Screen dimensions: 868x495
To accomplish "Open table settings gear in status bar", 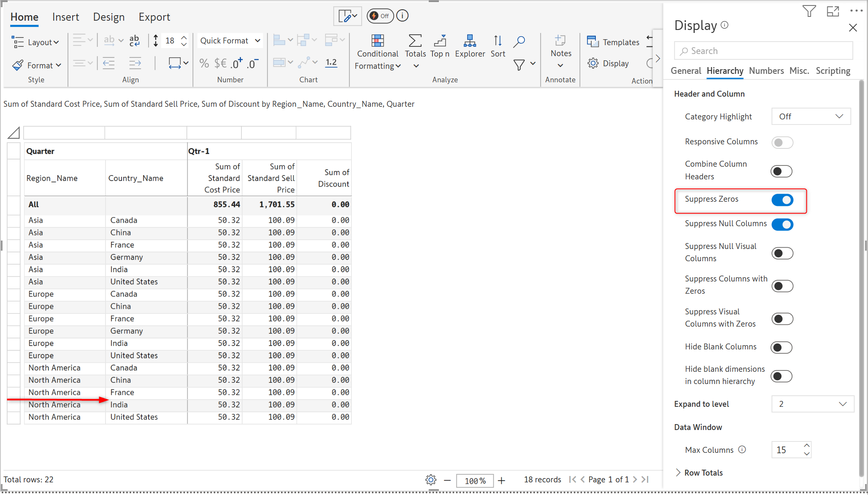I will coord(431,480).
